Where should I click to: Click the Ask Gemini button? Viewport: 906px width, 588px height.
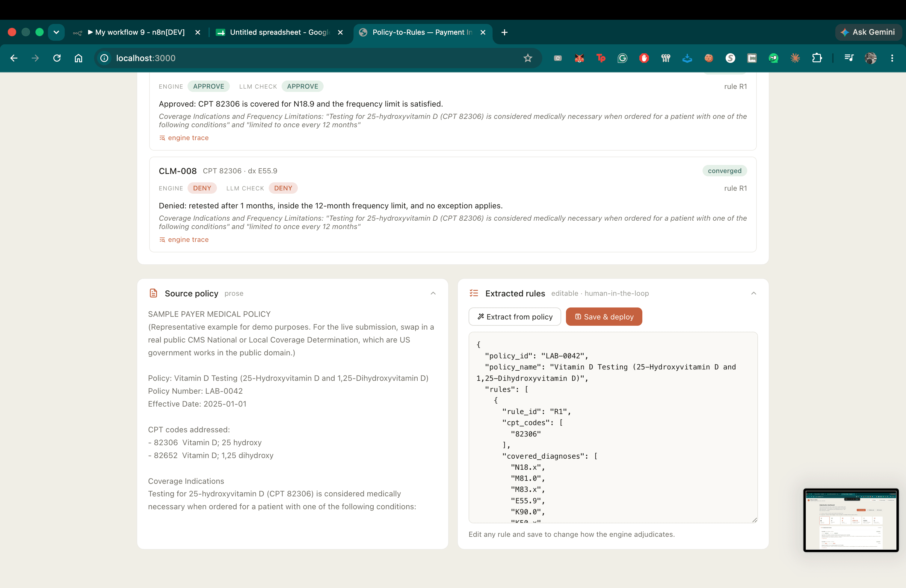click(x=868, y=32)
